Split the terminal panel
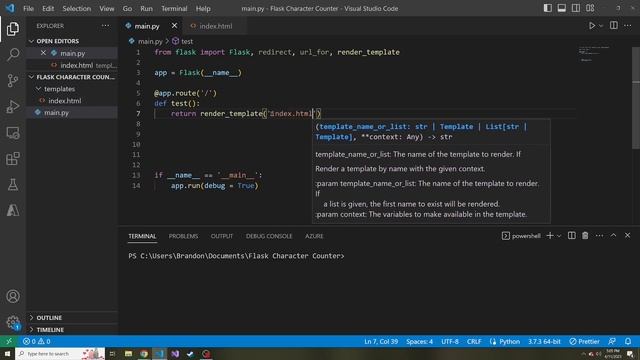Image resolution: width=640 pixels, height=360 pixels. coord(571,236)
